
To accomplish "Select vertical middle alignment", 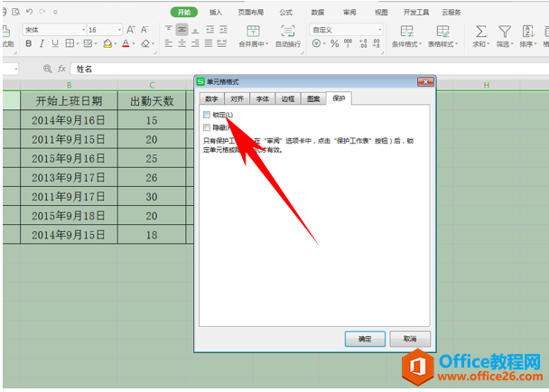I will tap(181, 30).
